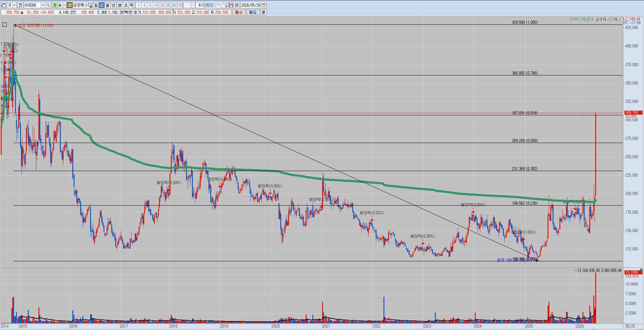Toggle the side panel icon at toolbar start

[3, 5]
